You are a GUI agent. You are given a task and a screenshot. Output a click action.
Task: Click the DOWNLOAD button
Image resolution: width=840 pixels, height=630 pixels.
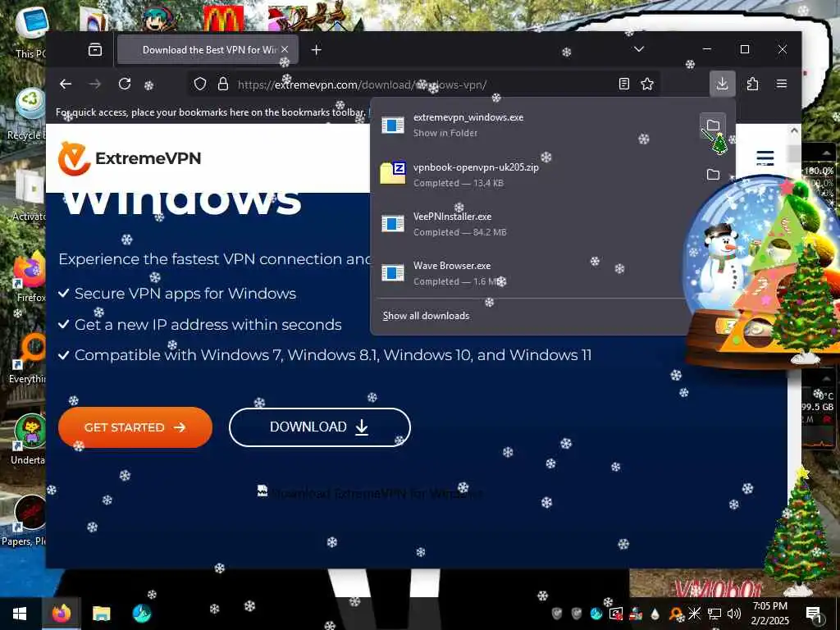(319, 427)
